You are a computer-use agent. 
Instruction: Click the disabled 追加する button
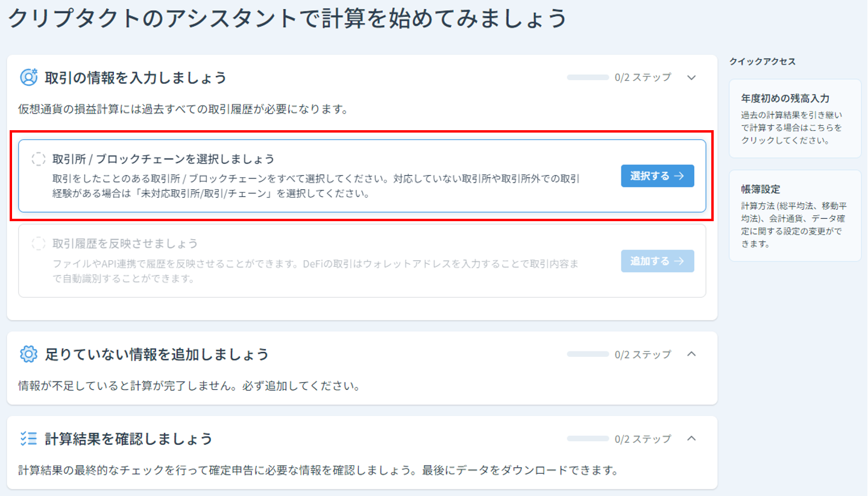pos(658,261)
